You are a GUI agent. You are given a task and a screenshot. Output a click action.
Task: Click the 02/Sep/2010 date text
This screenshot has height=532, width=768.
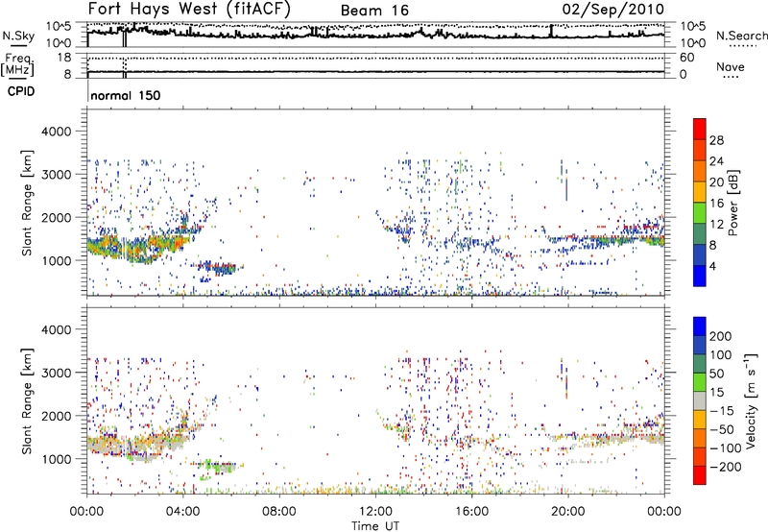tap(613, 10)
